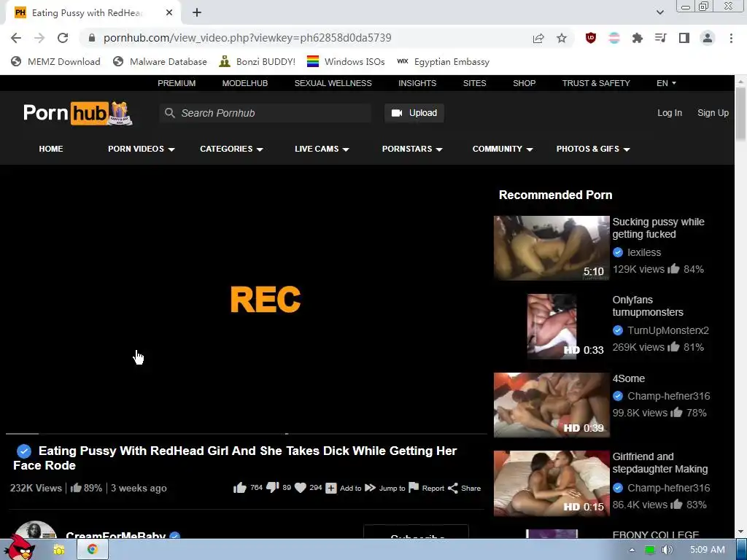The height and width of the screenshot is (560, 747).
Task: Click the Log In link
Action: pos(670,113)
